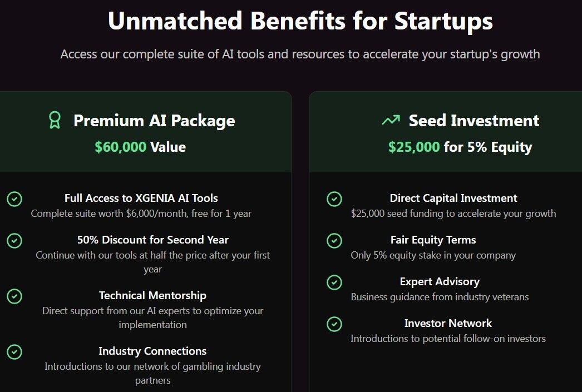This screenshot has height=392, width=582.
Task: Click the check icon beside Fair Equity Terms
Action: (334, 241)
